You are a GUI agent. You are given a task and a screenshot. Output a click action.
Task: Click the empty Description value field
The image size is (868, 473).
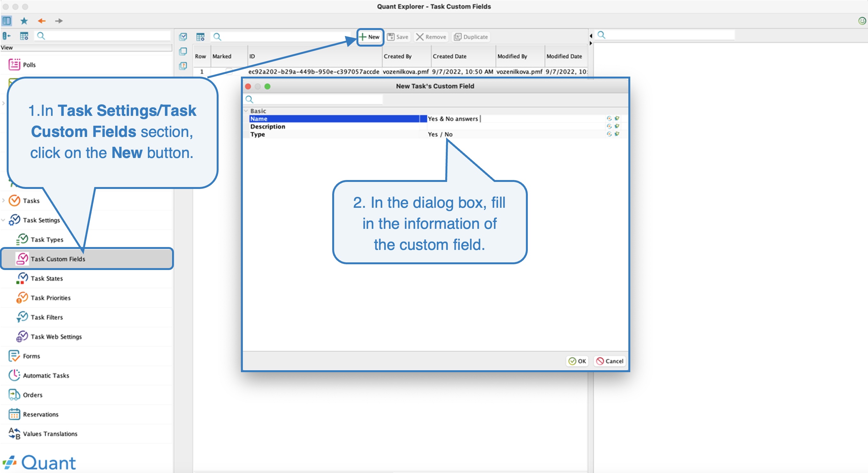coord(516,126)
